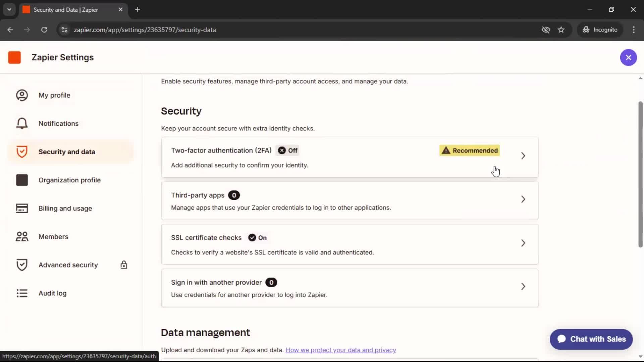This screenshot has height=362, width=644.
Task: Click the Billing and usage card icon
Action: pyautogui.click(x=22, y=208)
